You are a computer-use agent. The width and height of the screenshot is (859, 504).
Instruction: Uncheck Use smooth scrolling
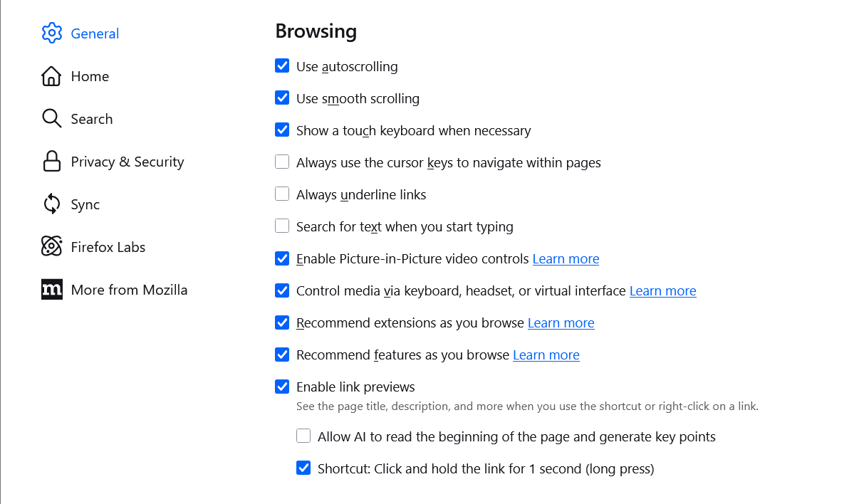click(x=282, y=98)
